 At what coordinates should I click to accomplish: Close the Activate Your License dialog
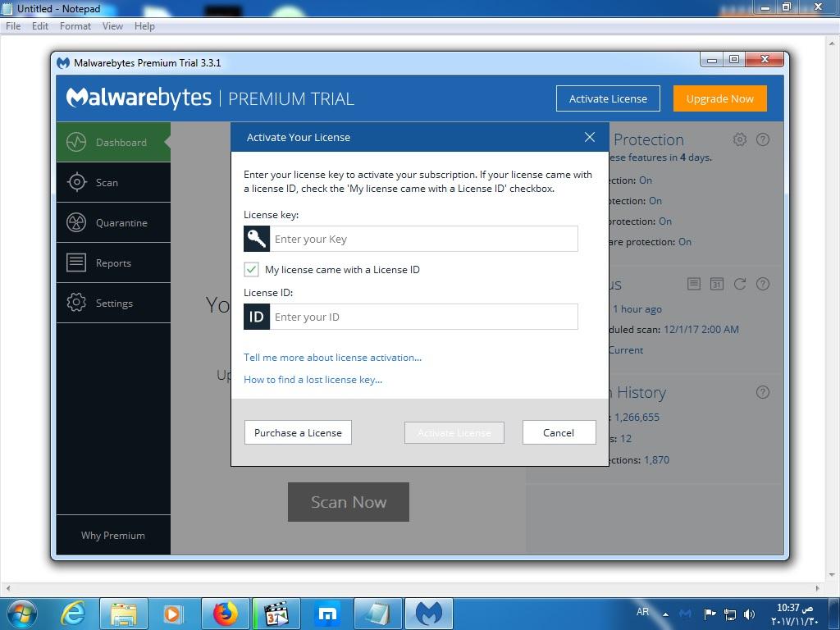point(590,137)
